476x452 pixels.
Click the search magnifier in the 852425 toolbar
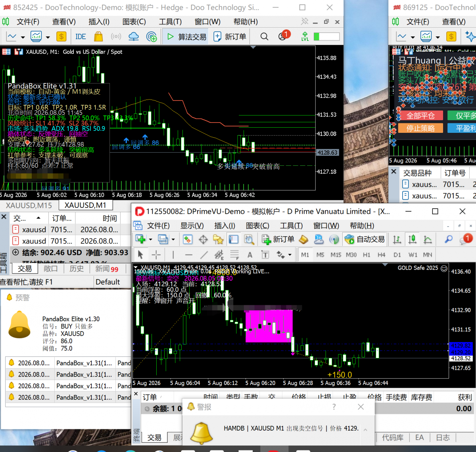[x=264, y=37]
